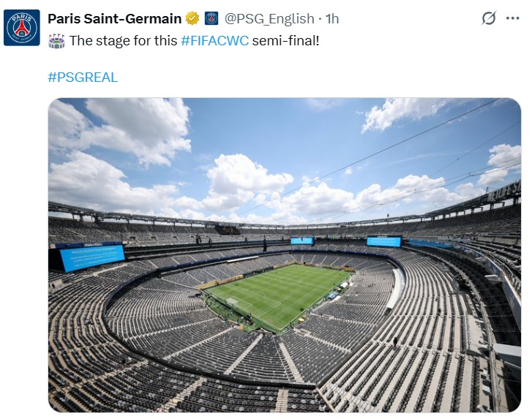Click the small middle blue screen in photo
Screen dimensions: 532x419
click(x=301, y=241)
